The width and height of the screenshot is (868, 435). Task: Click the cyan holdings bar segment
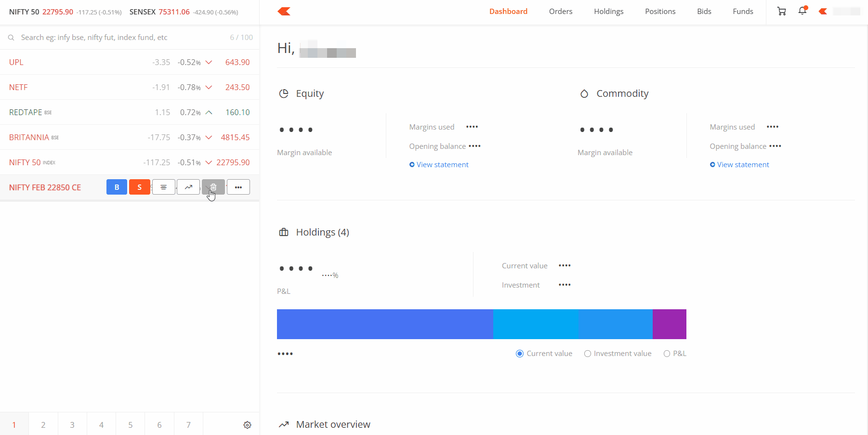[536, 324]
